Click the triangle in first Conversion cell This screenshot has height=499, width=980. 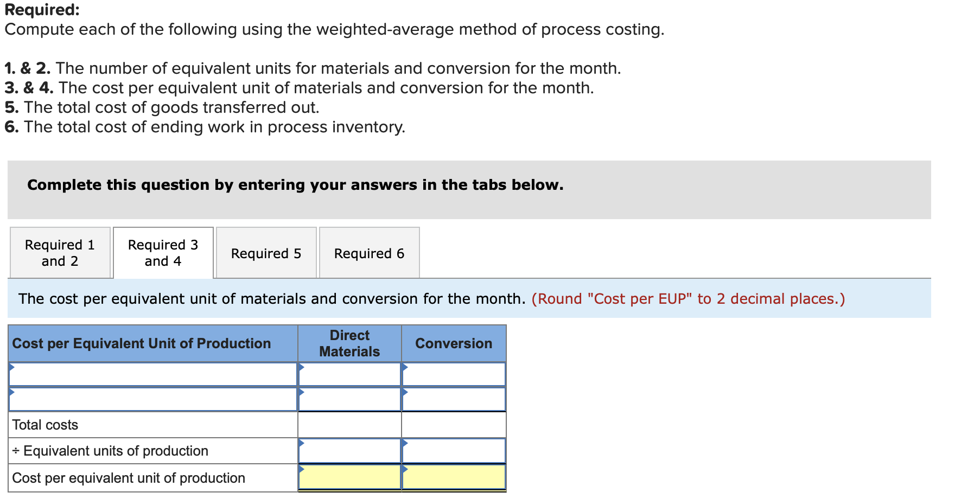coord(405,368)
